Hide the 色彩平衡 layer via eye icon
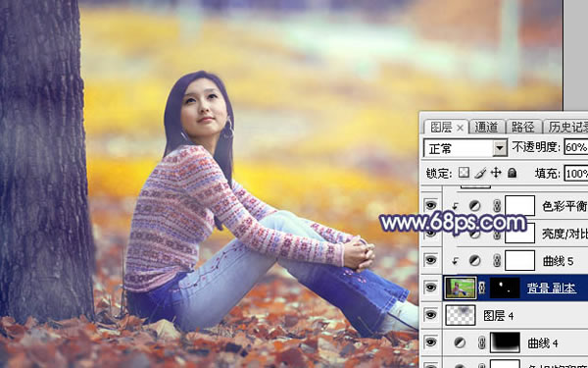Image resolution: width=588 pixels, height=368 pixels. coord(430,205)
